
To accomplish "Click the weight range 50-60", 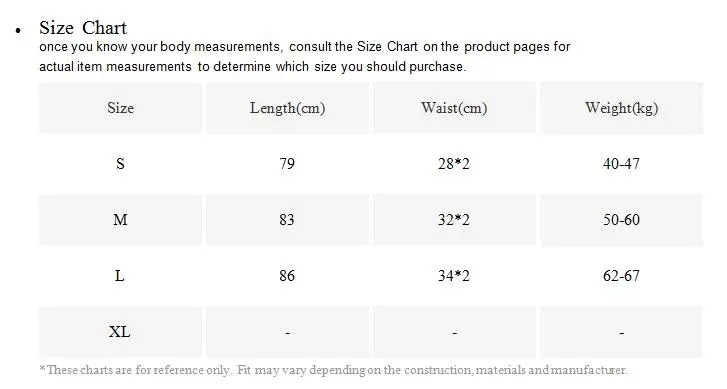I will [x=621, y=220].
